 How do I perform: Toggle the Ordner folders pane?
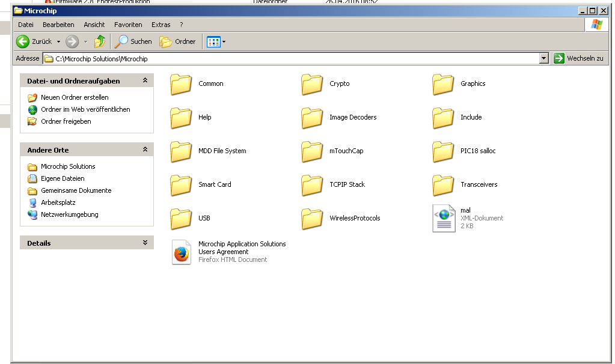point(177,41)
